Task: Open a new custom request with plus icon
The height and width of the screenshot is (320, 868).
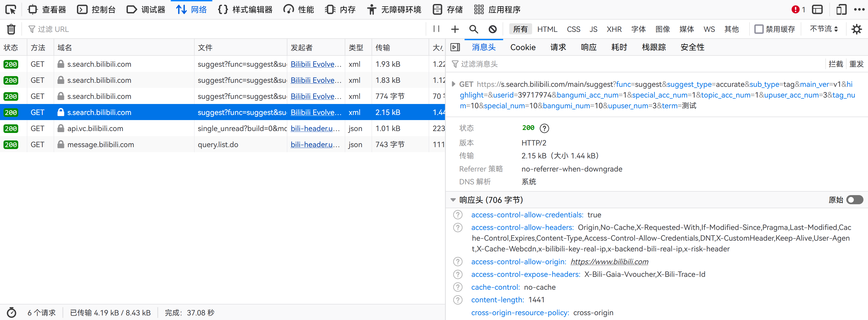Action: pos(455,29)
